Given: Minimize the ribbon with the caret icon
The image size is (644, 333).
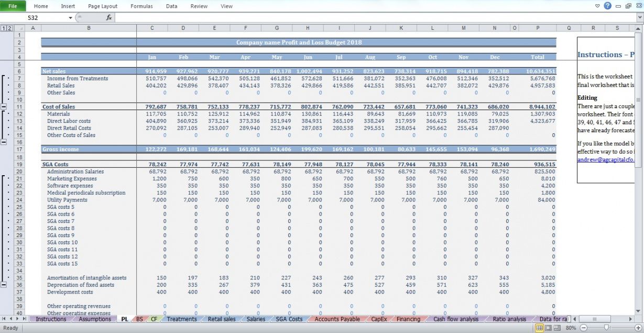Looking at the screenshot, I should [597, 6].
